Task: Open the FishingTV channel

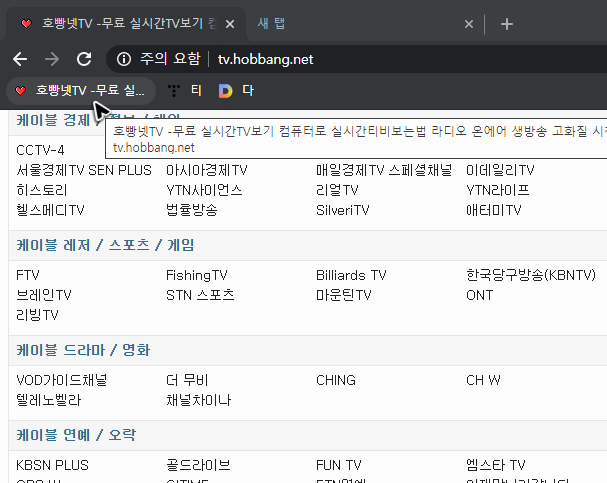Action: (x=197, y=275)
